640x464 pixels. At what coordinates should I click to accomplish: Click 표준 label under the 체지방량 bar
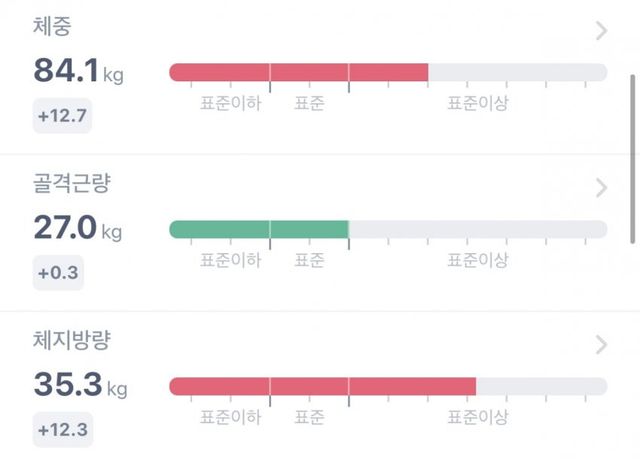[x=309, y=417]
